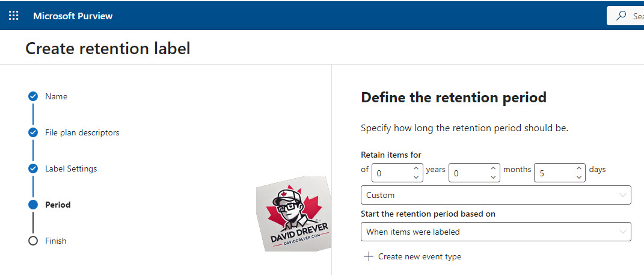This screenshot has width=644, height=275.
Task: Go to the Name step
Action: click(57, 97)
